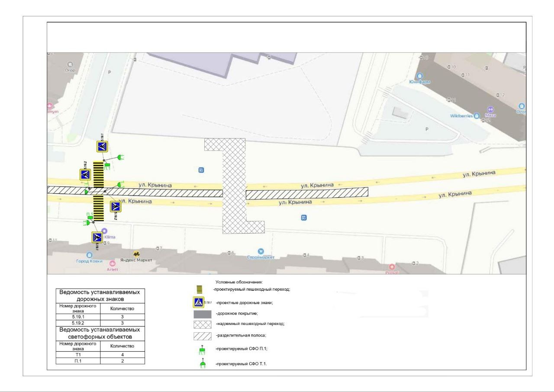The image size is (554, 392).
Task: Click the bus stop icon south of ул. Крынина
Action: (304, 218)
